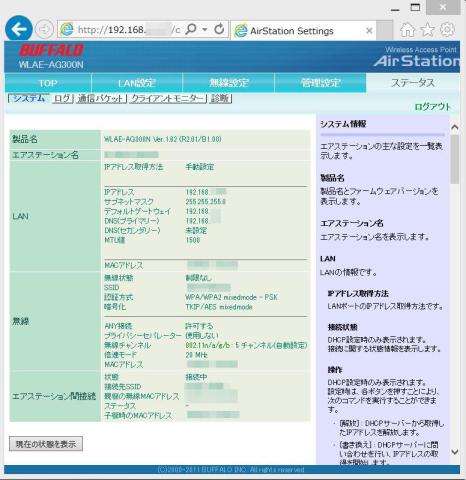The height and width of the screenshot is (480, 466).
Task: Click the WLAE-AG300N model text in header
Action: coord(51,64)
